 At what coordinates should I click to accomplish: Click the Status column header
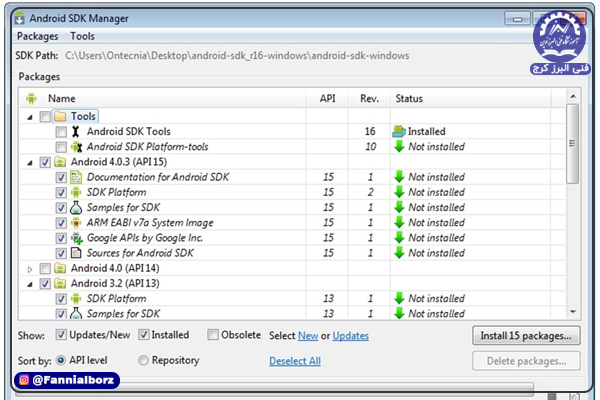pyautogui.click(x=470, y=98)
